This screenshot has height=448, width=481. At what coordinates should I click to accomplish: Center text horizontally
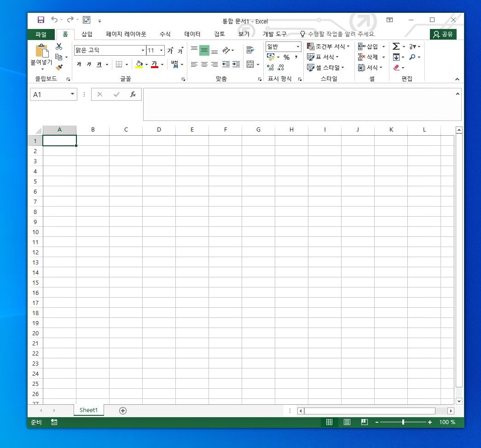tap(204, 64)
